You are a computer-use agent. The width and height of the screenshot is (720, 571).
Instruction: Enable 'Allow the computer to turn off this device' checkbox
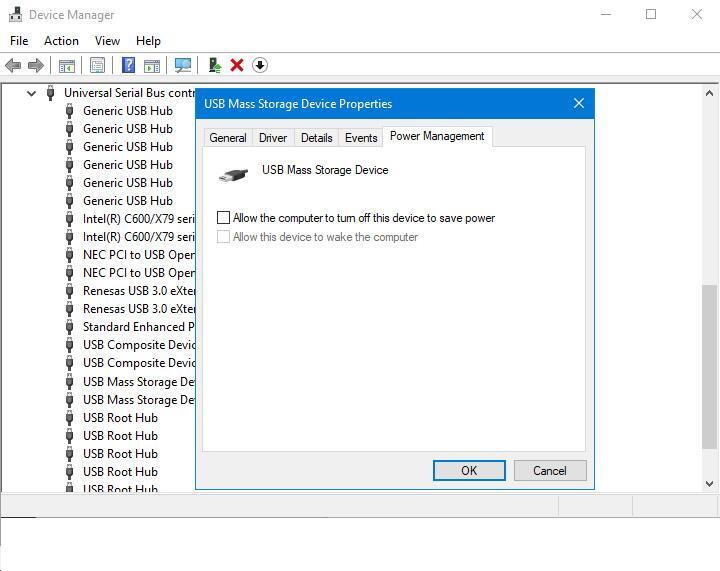tap(224, 218)
